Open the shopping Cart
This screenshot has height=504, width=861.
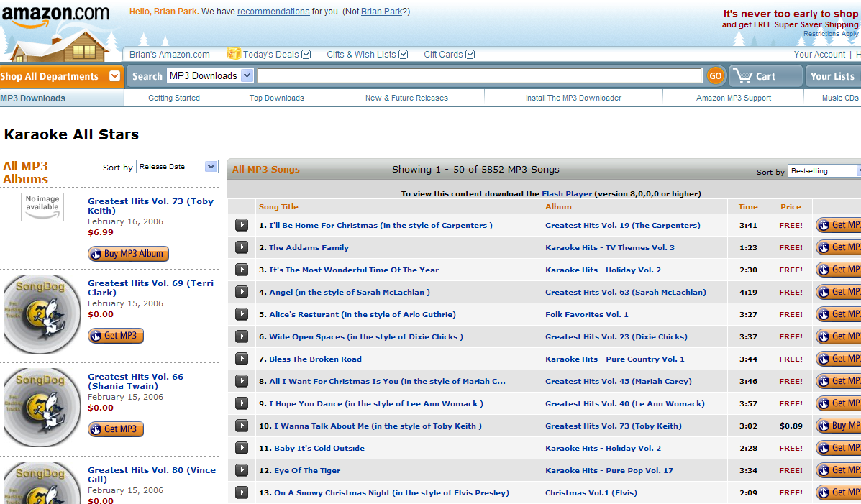pos(765,76)
